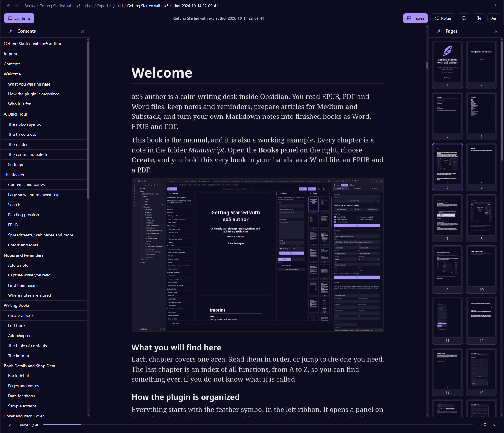Select 'Reading position' in the contents list
The image size is (504, 433).
[44, 215]
